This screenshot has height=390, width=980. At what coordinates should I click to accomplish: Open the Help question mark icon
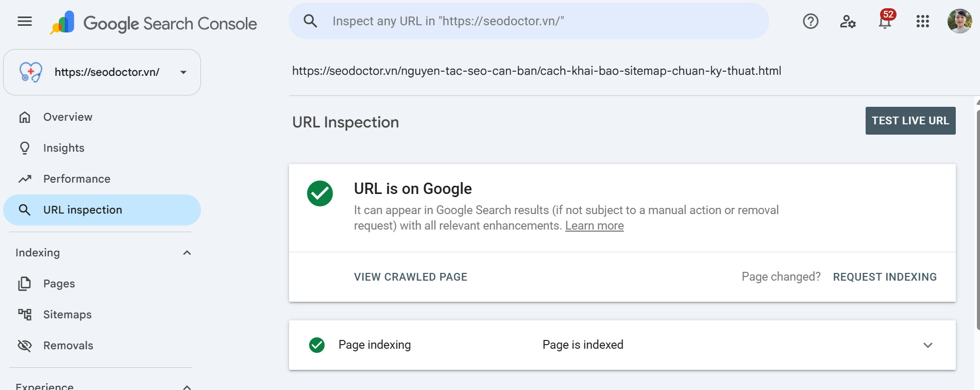810,21
